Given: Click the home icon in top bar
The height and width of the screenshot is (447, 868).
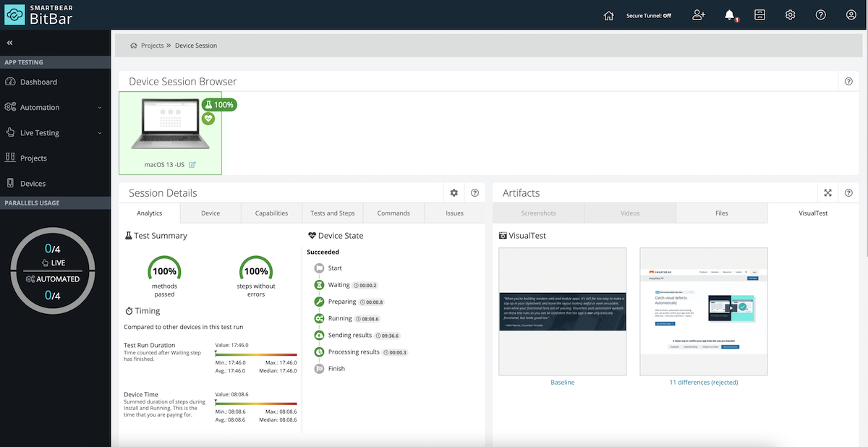Looking at the screenshot, I should pyautogui.click(x=608, y=15).
